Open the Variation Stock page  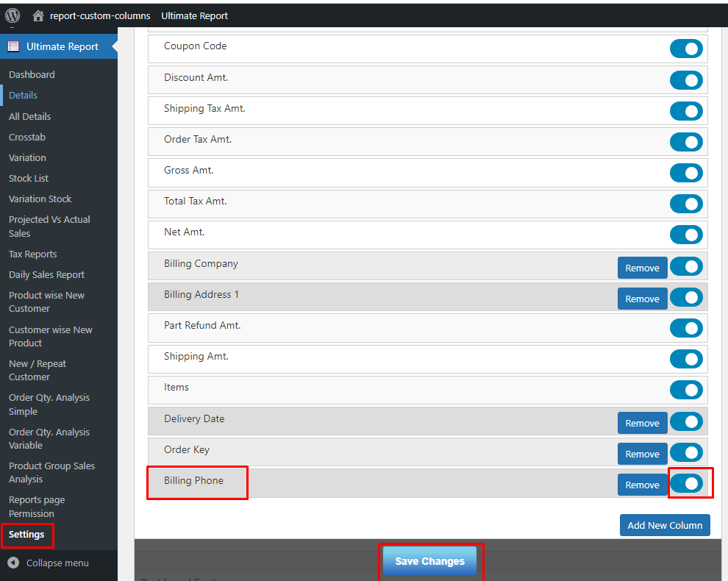40,199
